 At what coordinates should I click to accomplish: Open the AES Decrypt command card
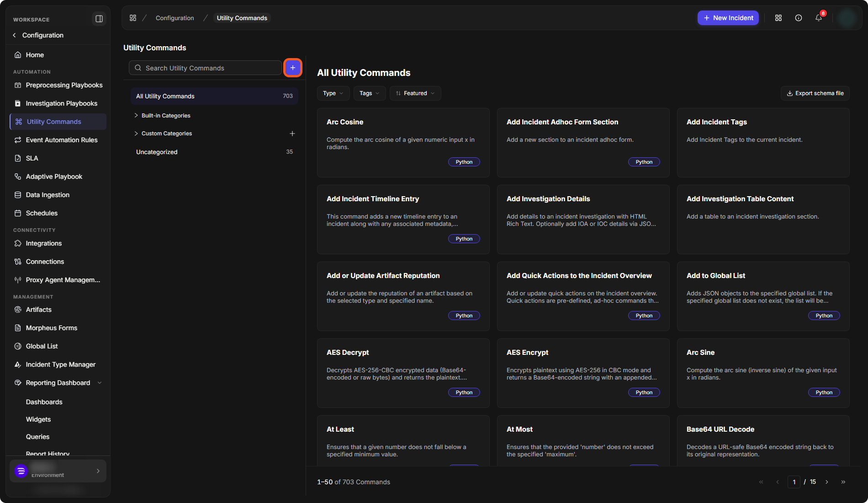[x=403, y=373]
